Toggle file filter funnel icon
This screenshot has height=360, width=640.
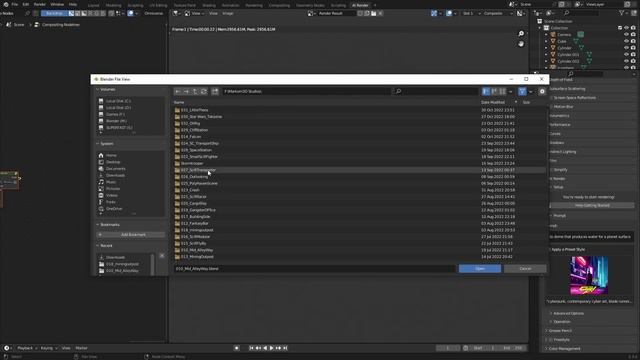tap(522, 91)
